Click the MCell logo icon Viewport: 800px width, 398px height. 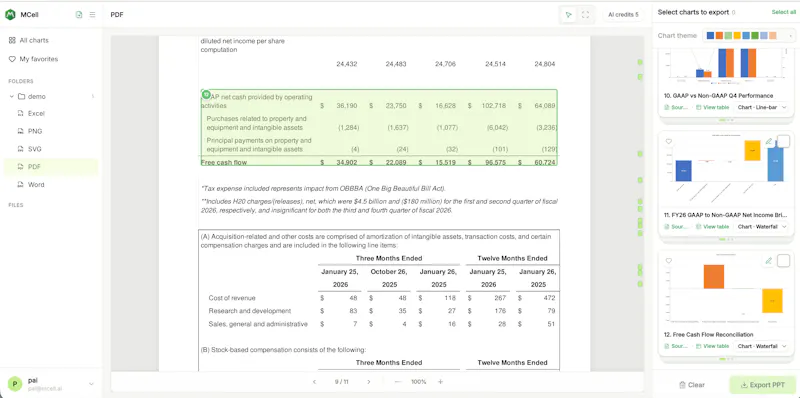coord(10,15)
